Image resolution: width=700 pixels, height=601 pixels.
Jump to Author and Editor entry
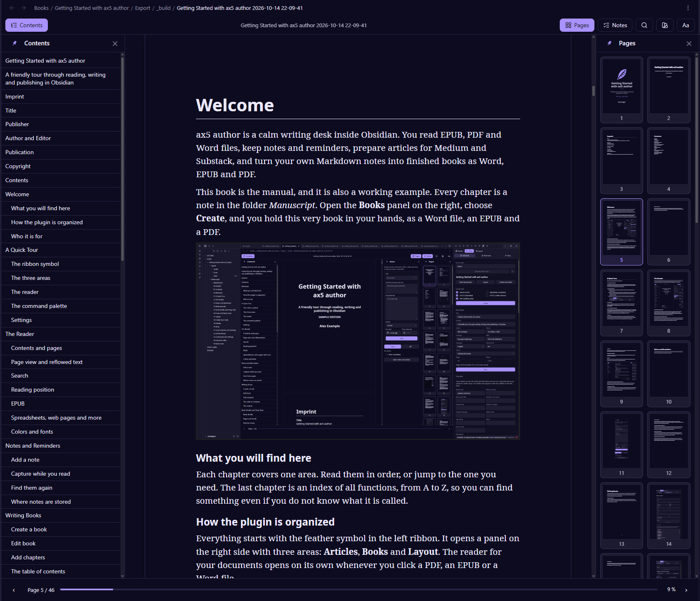pyautogui.click(x=61, y=138)
